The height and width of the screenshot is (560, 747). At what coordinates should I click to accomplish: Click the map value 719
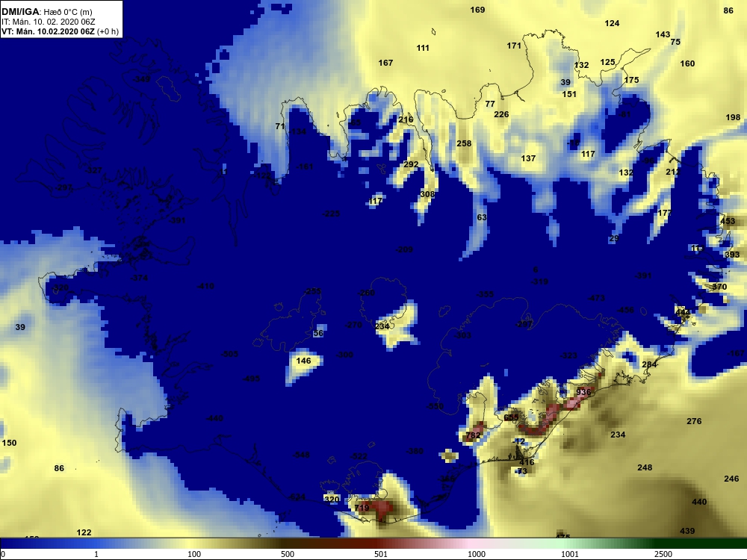(x=362, y=508)
